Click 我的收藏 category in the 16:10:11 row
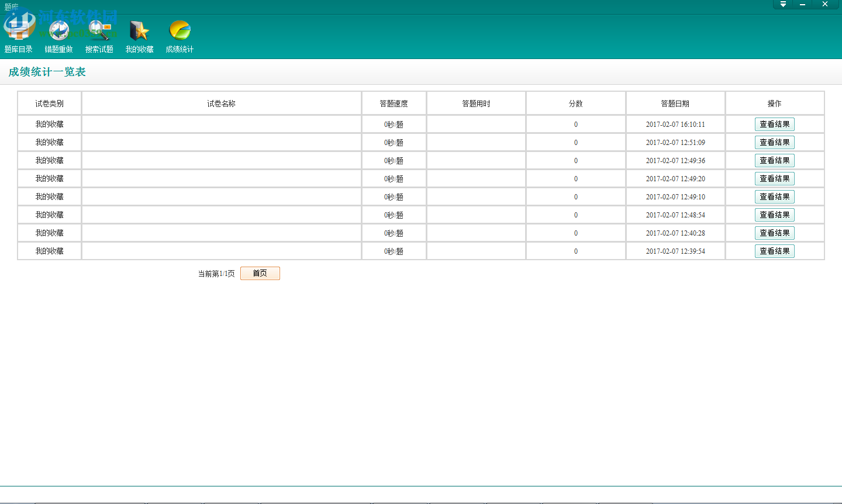This screenshot has height=504, width=842. coord(50,124)
